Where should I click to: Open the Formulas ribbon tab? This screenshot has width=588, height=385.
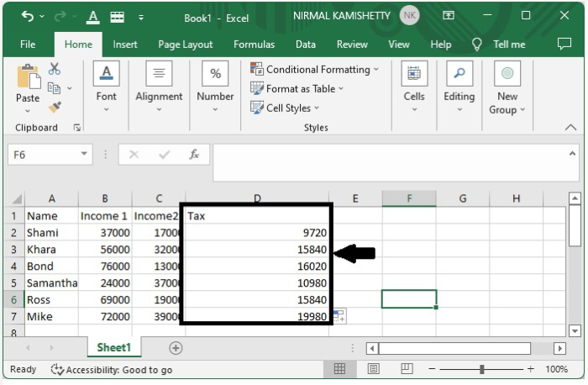coord(254,45)
